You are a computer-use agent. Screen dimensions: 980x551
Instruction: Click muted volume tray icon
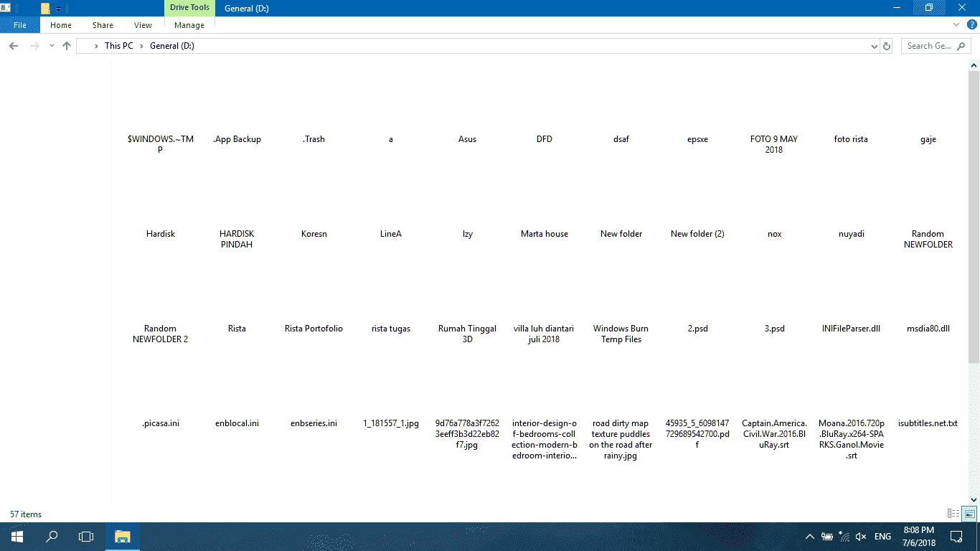(x=862, y=537)
